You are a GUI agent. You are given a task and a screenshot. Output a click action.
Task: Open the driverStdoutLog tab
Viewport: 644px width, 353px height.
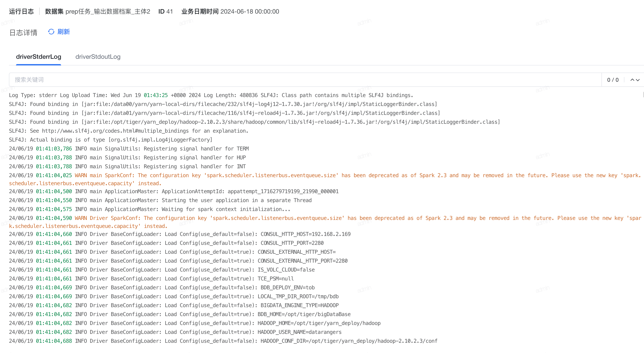(98, 57)
